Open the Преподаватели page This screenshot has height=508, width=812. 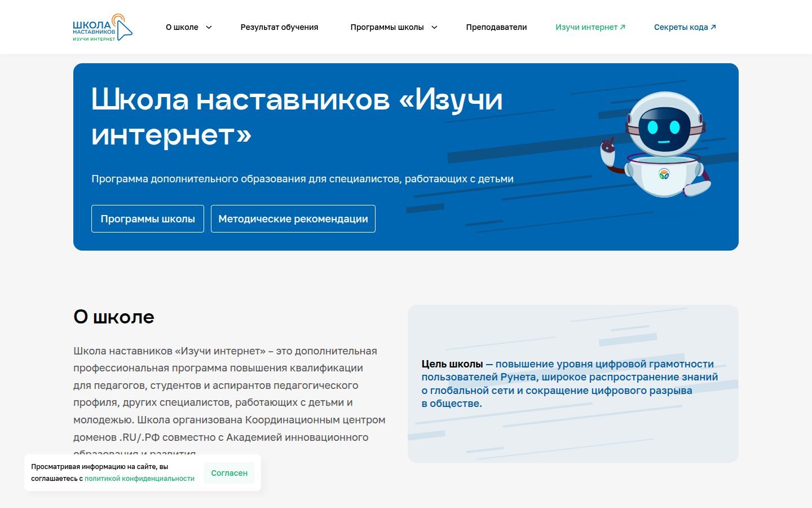point(496,27)
